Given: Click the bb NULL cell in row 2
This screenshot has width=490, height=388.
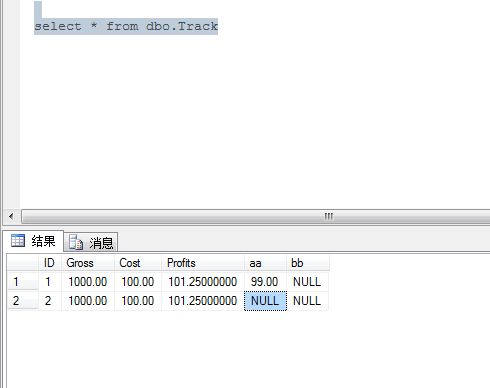Looking at the screenshot, I should click(308, 301).
